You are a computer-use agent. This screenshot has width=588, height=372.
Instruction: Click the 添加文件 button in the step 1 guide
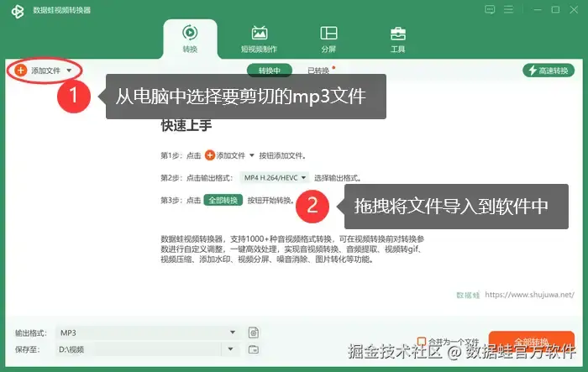pyautogui.click(x=229, y=155)
